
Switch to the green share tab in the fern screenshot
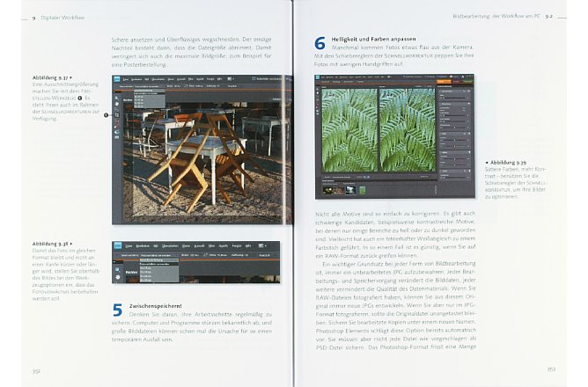[468, 82]
